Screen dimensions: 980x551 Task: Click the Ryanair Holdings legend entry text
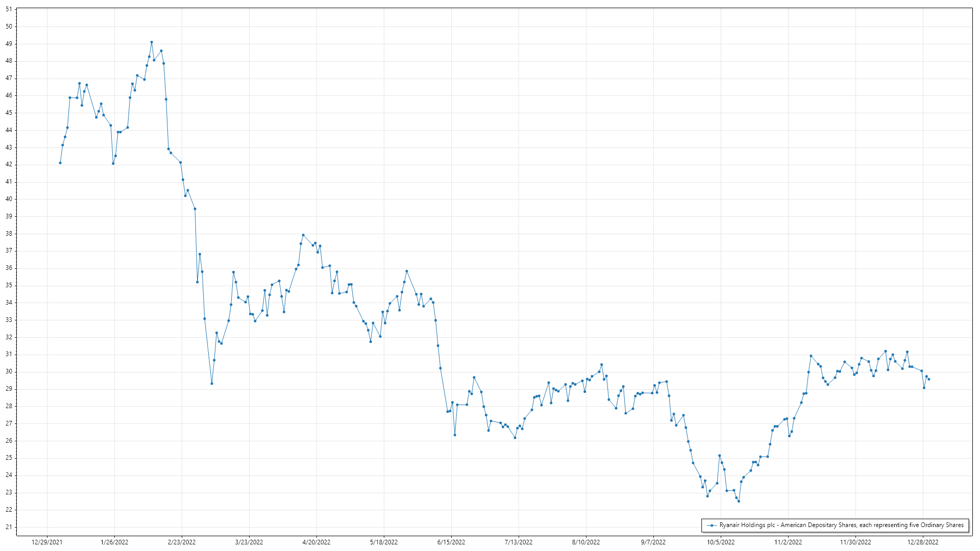tap(841, 525)
